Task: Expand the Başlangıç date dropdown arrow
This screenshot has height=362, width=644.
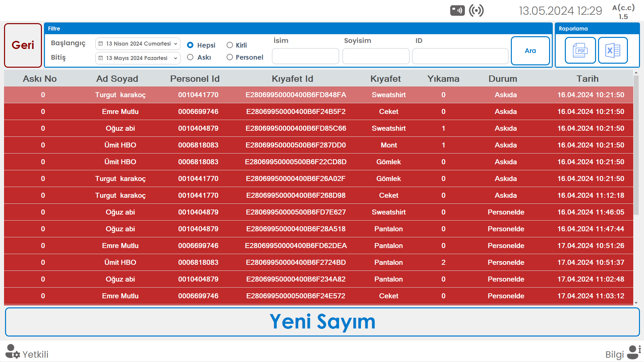Action: pyautogui.click(x=175, y=44)
